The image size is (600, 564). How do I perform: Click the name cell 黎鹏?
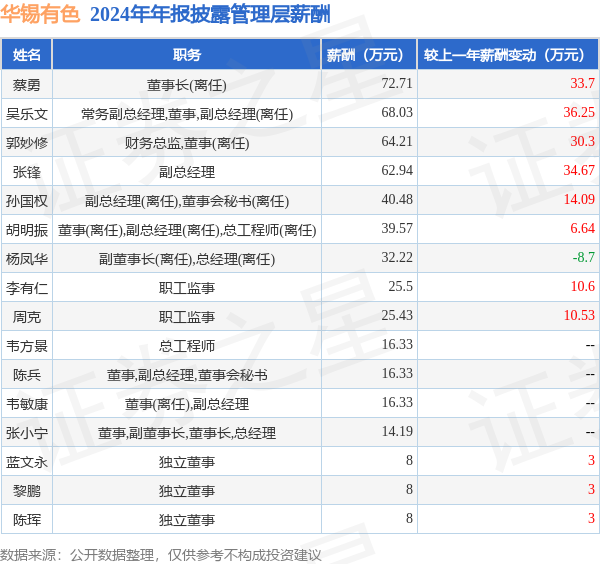coord(26,492)
